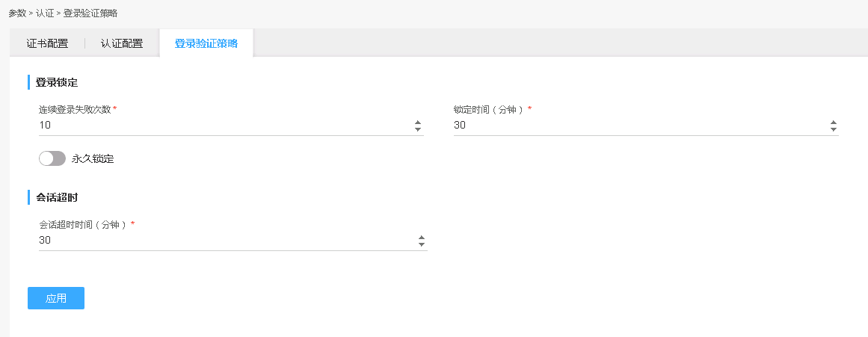The height and width of the screenshot is (337, 868).
Task: Click the up arrow for 锁定时间（分钟）
Action: pyautogui.click(x=833, y=122)
